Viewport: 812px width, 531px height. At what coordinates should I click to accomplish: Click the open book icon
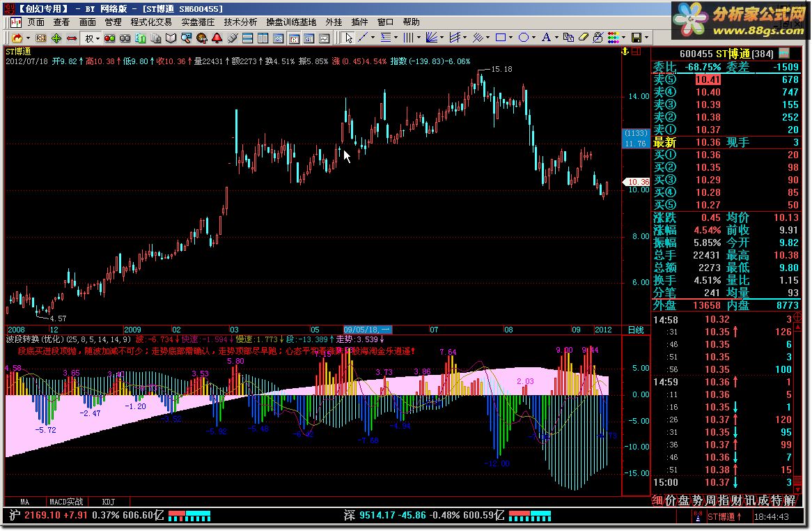171,38
